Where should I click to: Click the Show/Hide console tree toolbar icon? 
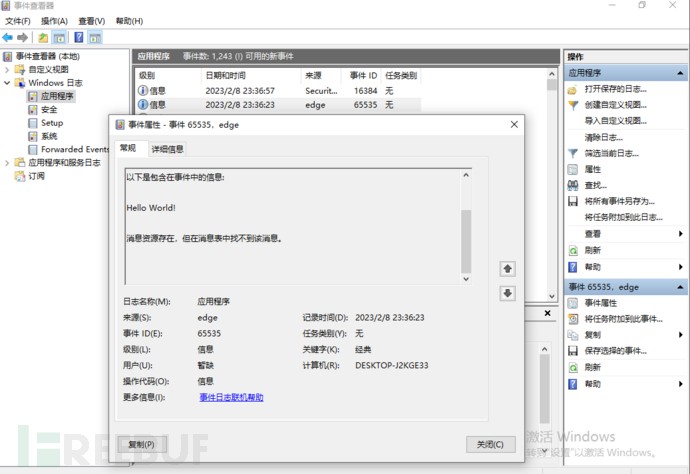point(59,38)
